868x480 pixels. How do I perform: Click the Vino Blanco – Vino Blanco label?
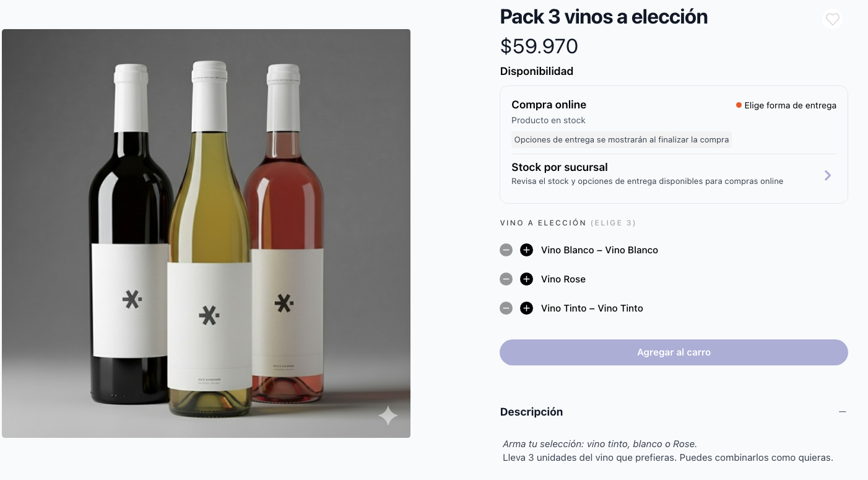point(599,250)
